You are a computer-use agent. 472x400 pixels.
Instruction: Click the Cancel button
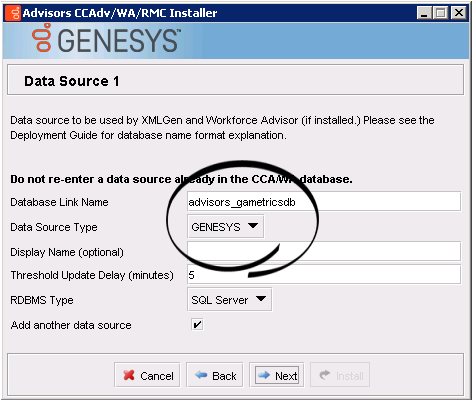[147, 375]
